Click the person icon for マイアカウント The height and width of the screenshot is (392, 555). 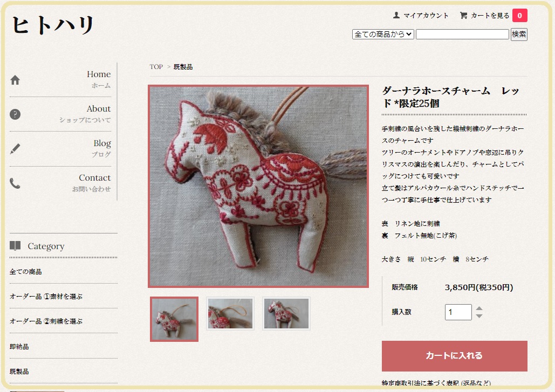[x=396, y=15]
